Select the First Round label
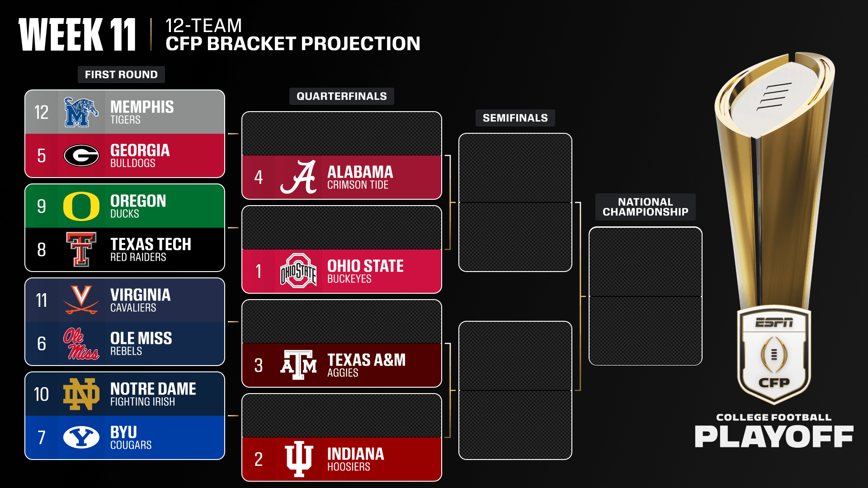The width and height of the screenshot is (868, 488). click(121, 75)
